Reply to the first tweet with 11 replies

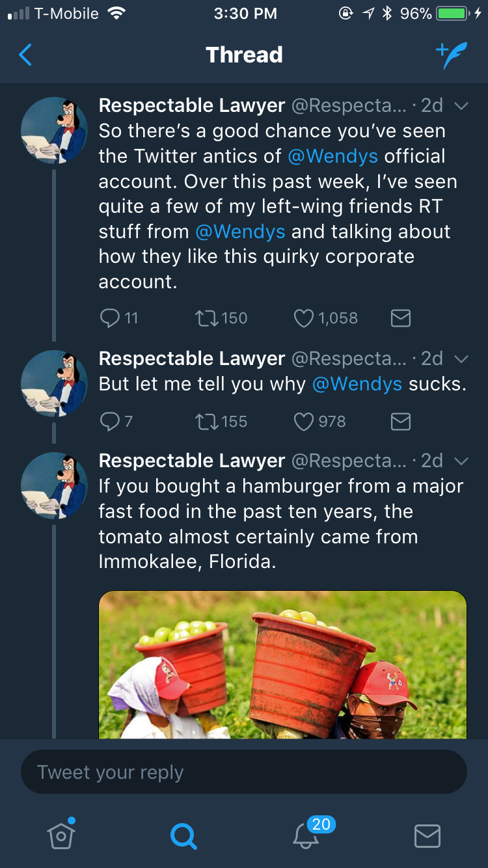click(109, 318)
